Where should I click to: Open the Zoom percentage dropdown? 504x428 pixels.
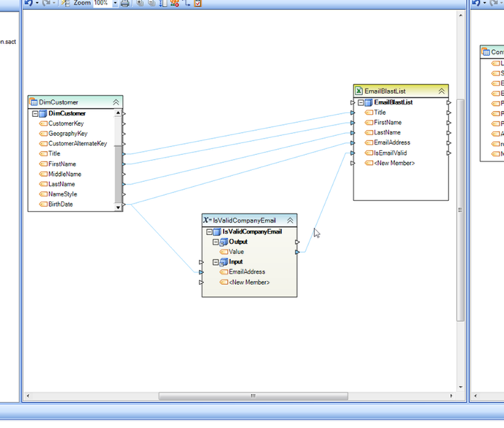pos(115,3)
